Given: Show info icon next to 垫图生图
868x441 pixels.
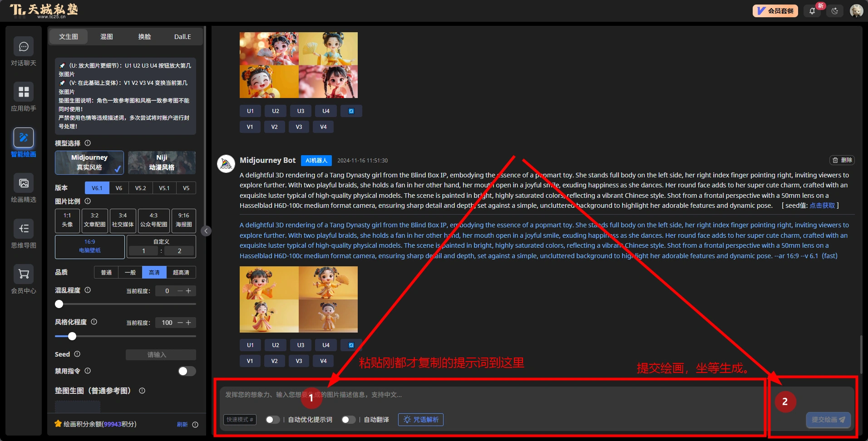Looking at the screenshot, I should [142, 391].
